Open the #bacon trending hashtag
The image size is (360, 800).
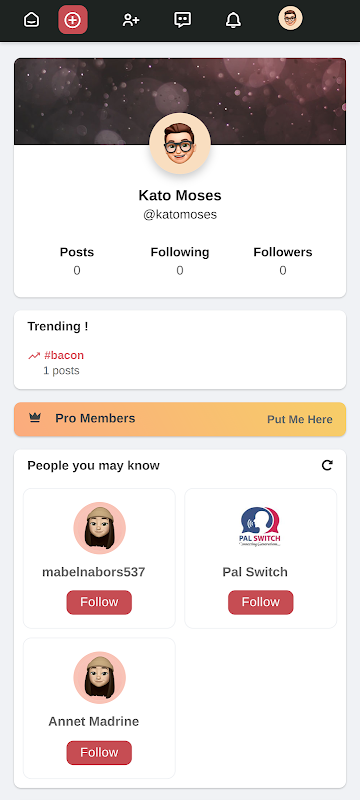point(64,355)
